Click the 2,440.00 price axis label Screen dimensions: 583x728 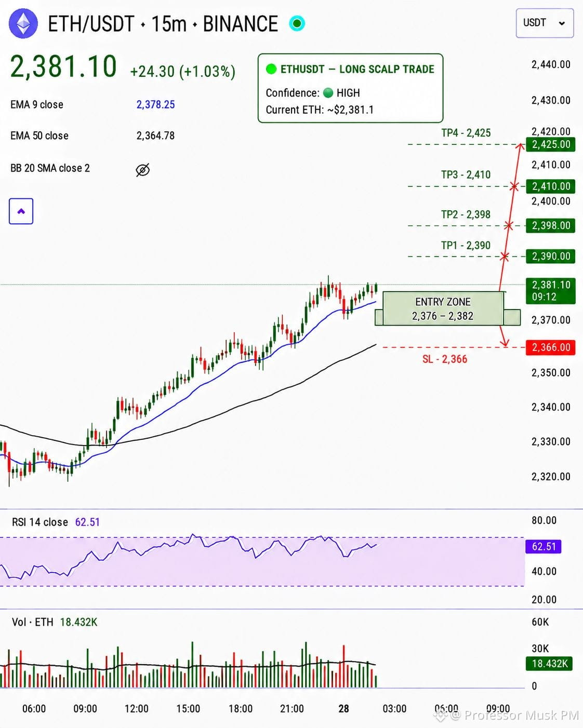[551, 64]
